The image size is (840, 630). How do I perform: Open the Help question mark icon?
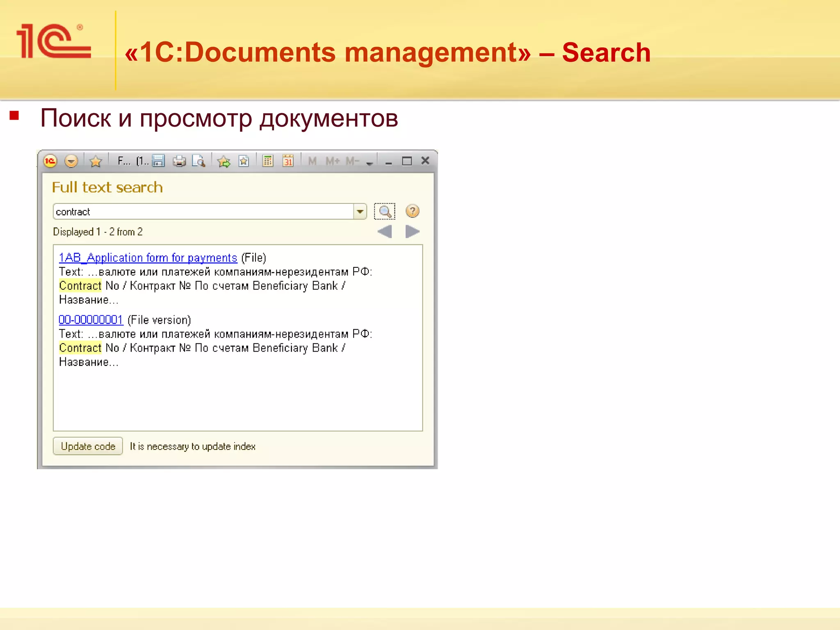pos(413,211)
